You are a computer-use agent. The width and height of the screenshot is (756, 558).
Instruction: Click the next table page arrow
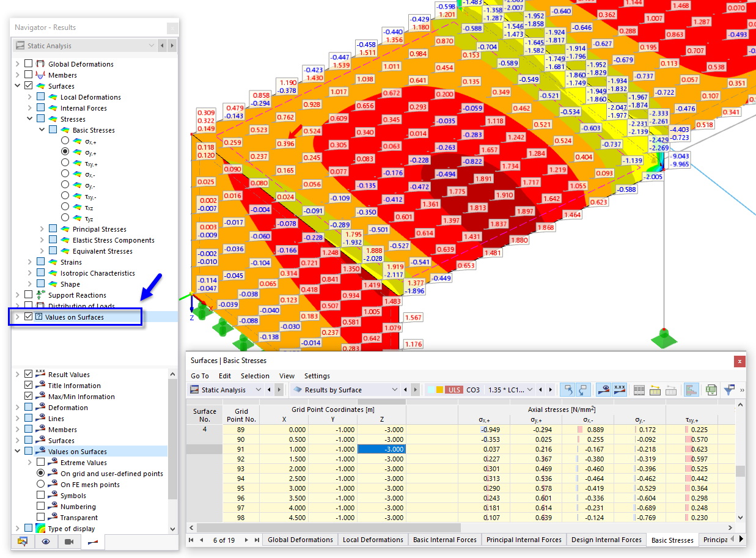(x=248, y=540)
